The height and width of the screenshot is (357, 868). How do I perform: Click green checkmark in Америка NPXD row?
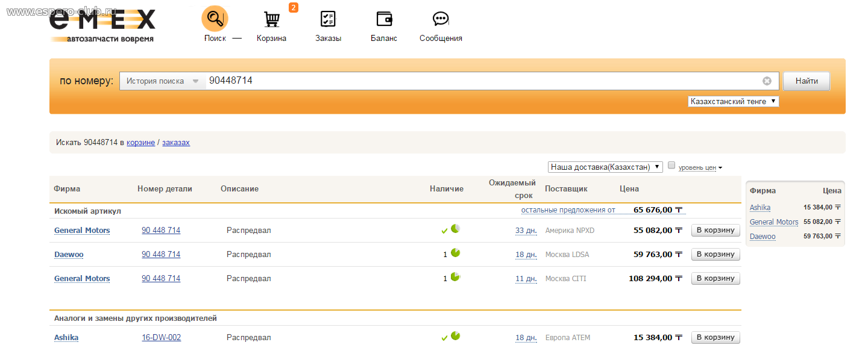coord(445,231)
